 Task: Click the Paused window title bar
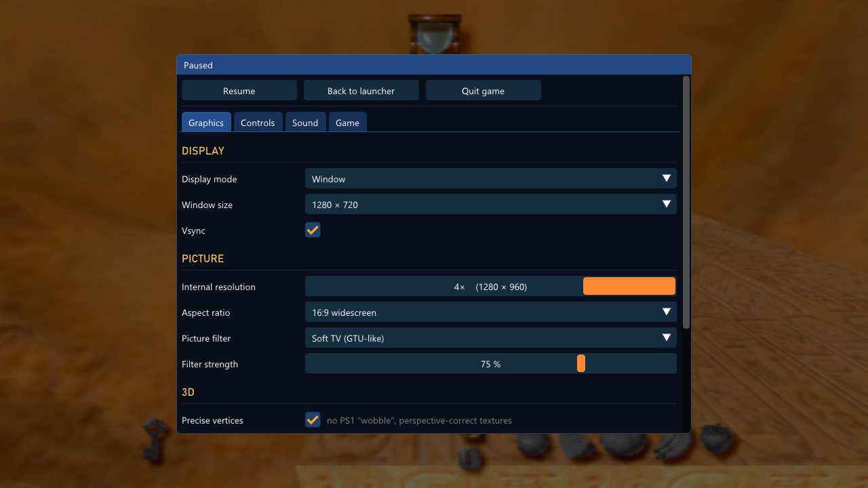pyautogui.click(x=434, y=65)
